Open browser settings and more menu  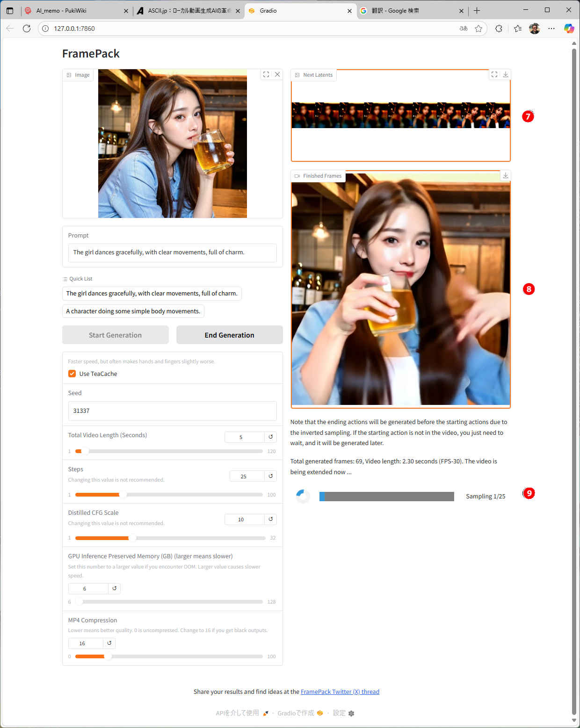click(x=551, y=29)
